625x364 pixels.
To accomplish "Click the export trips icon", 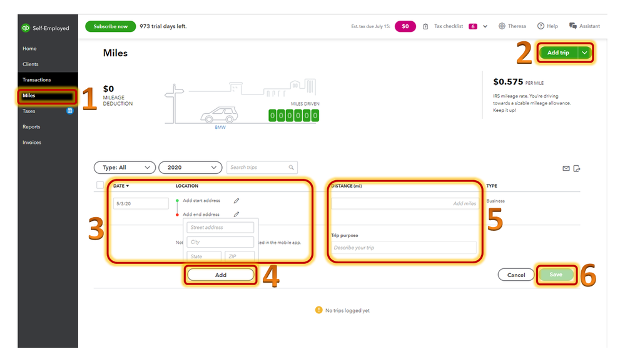I will [577, 168].
